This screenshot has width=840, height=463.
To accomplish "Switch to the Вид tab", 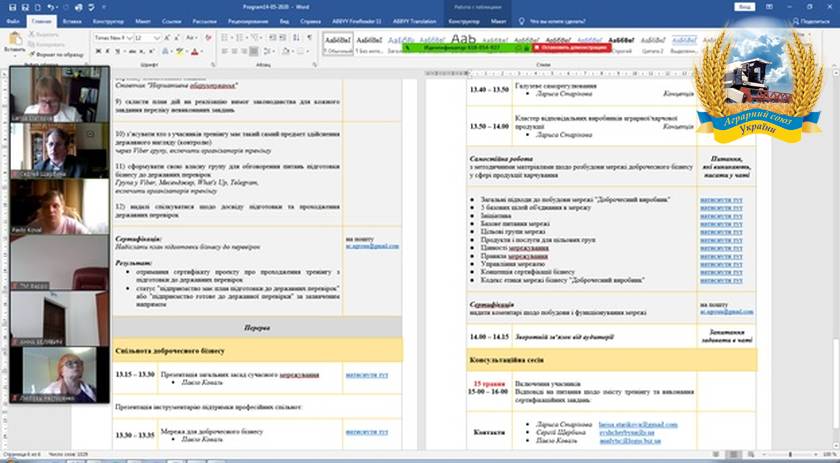I will click(284, 21).
